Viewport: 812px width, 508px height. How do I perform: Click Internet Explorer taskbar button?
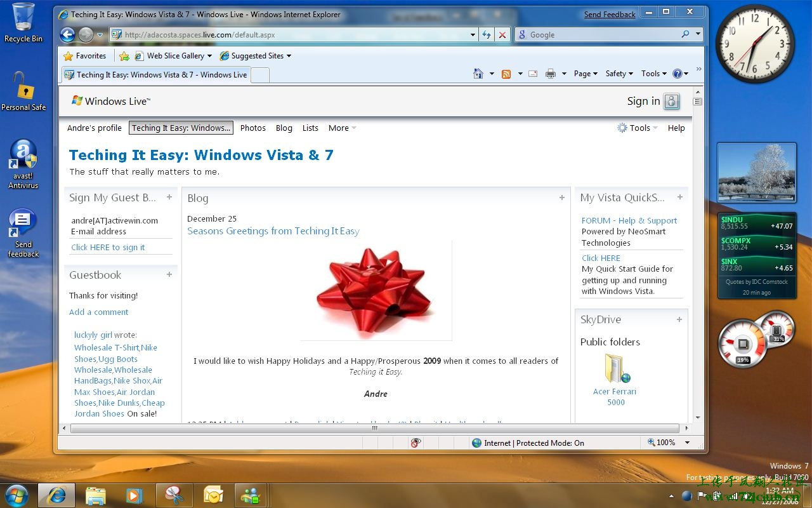[x=56, y=495]
